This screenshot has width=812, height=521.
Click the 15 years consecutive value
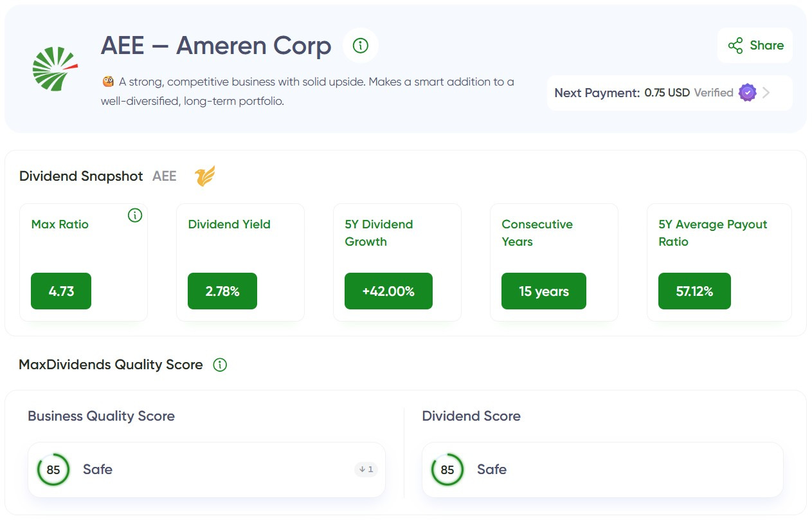click(544, 291)
